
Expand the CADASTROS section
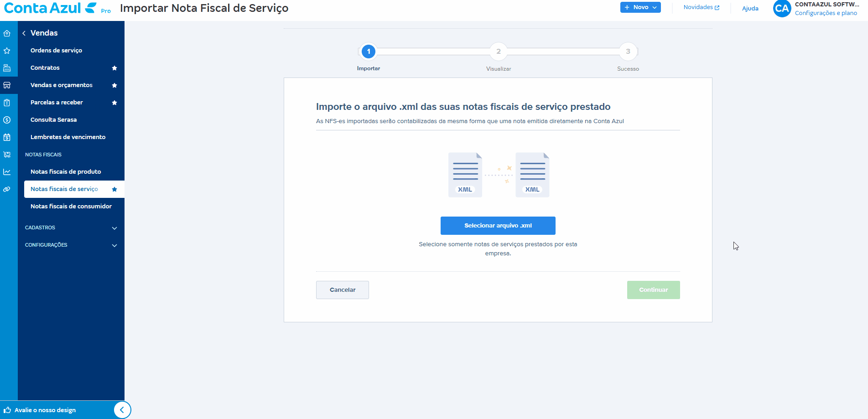click(x=71, y=228)
